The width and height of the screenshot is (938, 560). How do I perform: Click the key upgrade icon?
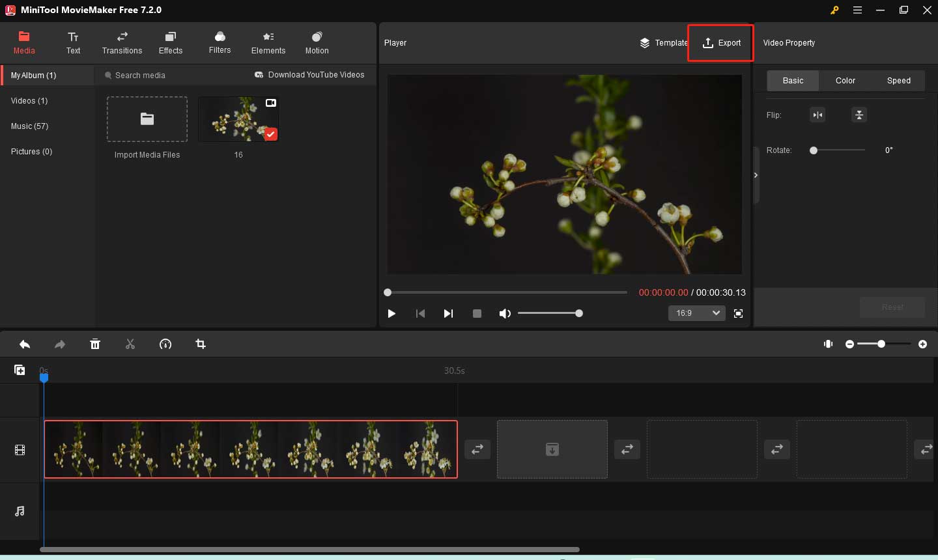(834, 10)
